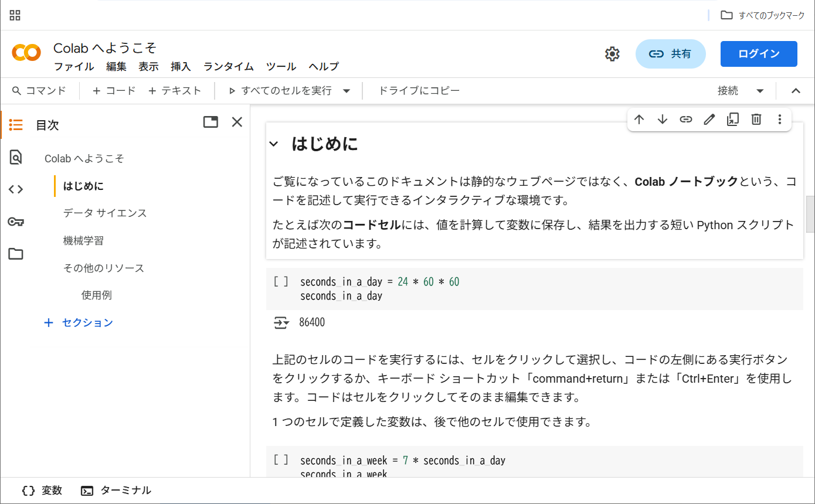The width and height of the screenshot is (815, 504).
Task: Click the cell link icon
Action: pos(686,120)
